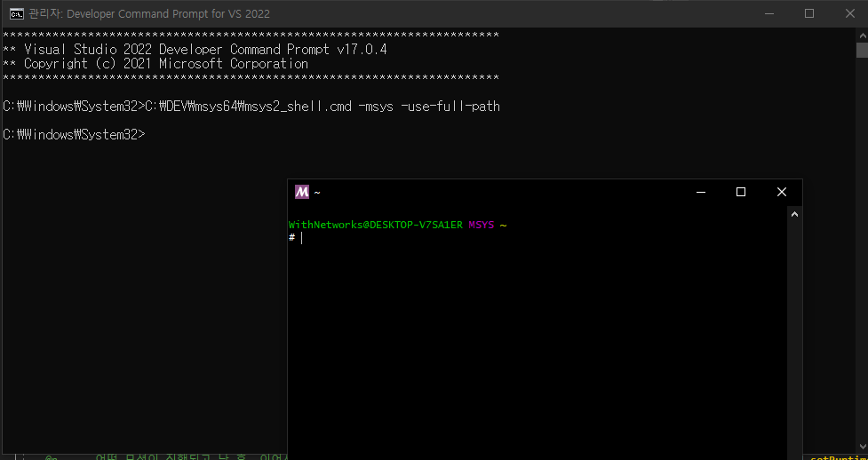Click the '~' title of MSYS window
Viewport: 868px width, 460px height.
click(316, 193)
